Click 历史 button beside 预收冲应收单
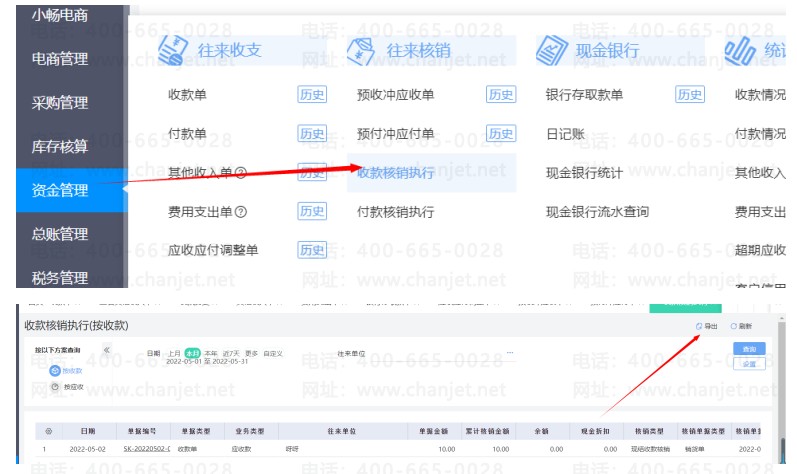The image size is (797, 474). pos(501,94)
